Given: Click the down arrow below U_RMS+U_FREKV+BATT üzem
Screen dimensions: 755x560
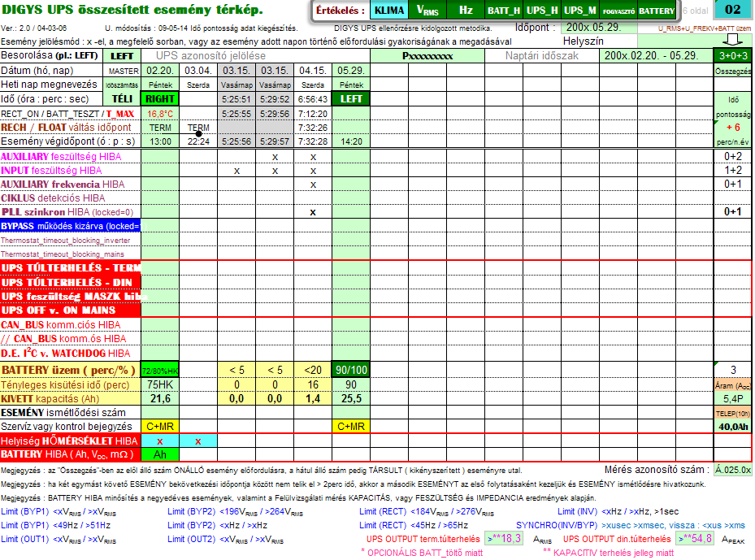Looking at the screenshot, I should coord(732,40).
